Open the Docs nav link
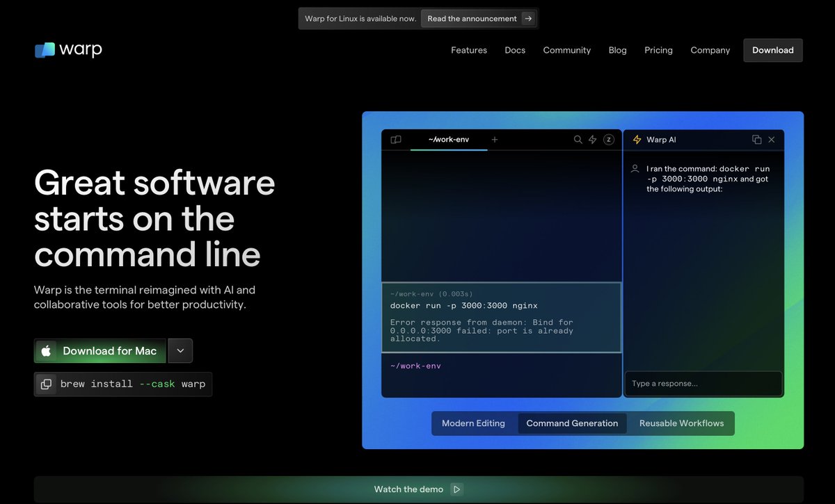This screenshot has height=504, width=835. [515, 50]
